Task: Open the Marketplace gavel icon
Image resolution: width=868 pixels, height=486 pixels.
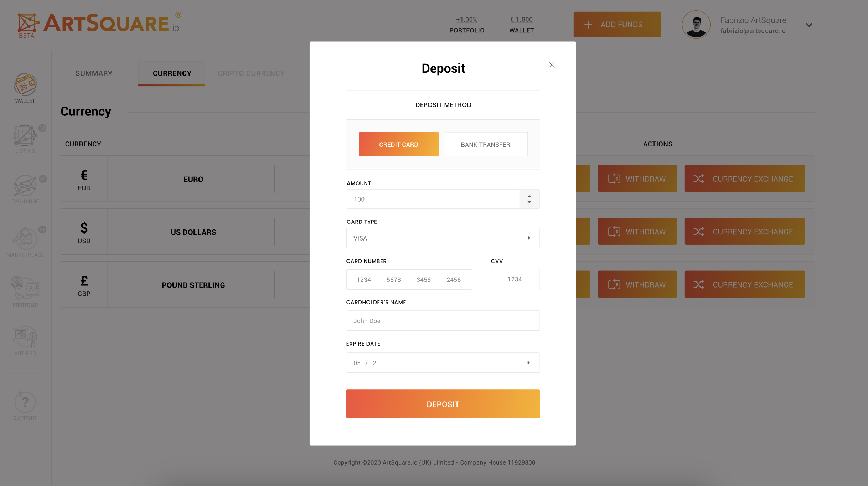Action: (x=25, y=238)
